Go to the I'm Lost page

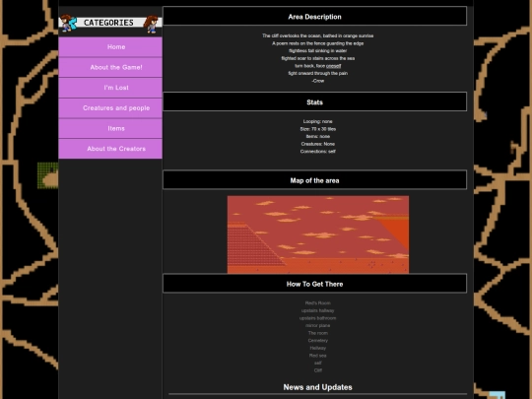(110, 88)
